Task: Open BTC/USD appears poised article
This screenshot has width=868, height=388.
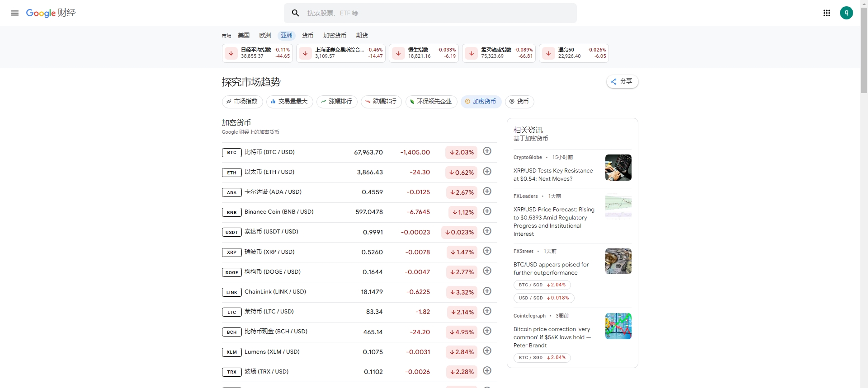Action: click(551, 269)
